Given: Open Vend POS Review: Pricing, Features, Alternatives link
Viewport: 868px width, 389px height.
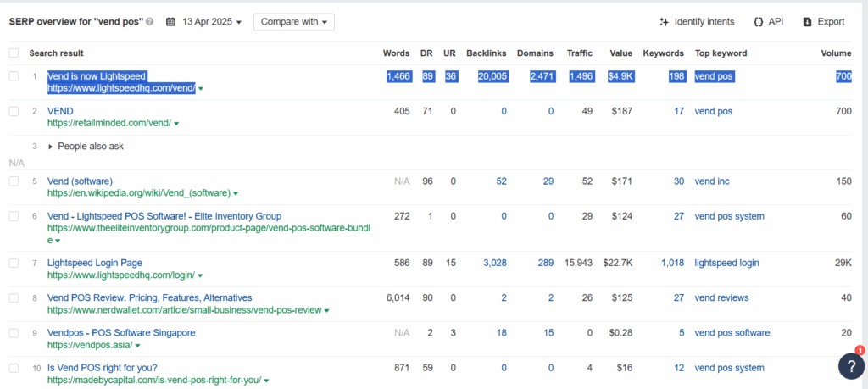Looking at the screenshot, I should 149,297.
